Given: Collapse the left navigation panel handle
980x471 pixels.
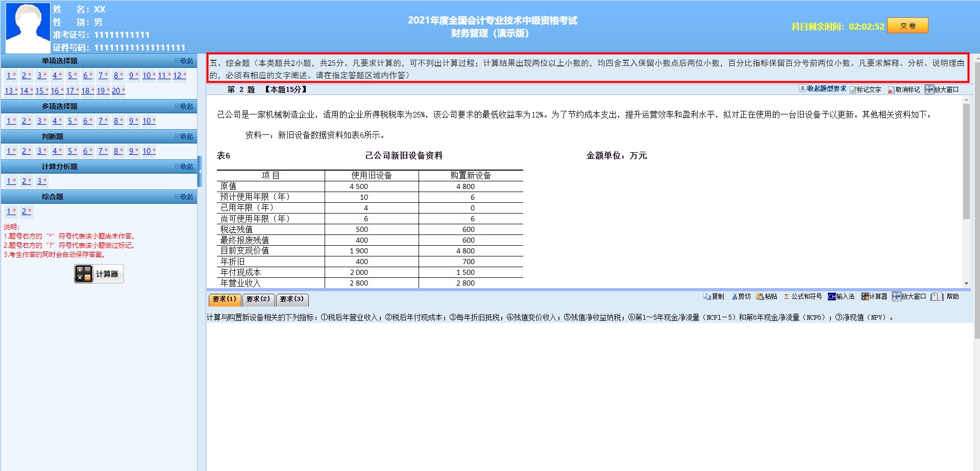Looking at the screenshot, I should 200,172.
